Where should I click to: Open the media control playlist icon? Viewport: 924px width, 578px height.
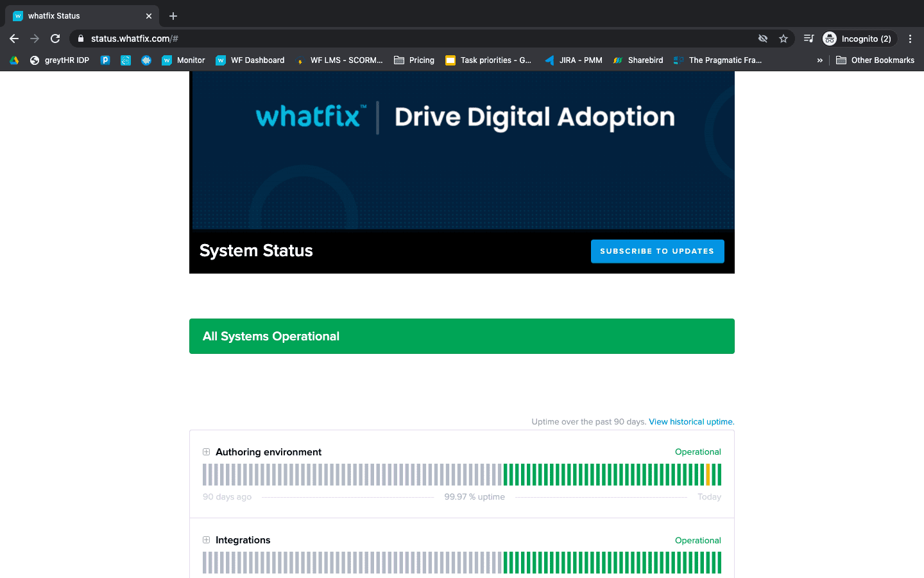coord(809,39)
